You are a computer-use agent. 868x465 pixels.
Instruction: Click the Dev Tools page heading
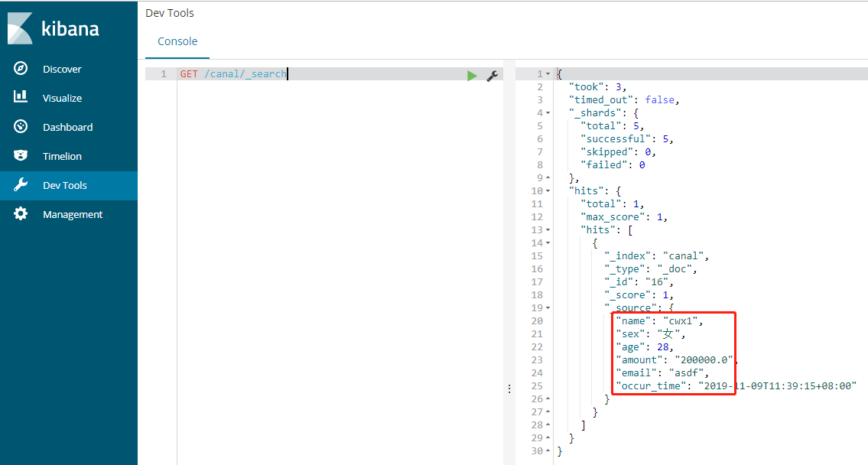(x=169, y=13)
